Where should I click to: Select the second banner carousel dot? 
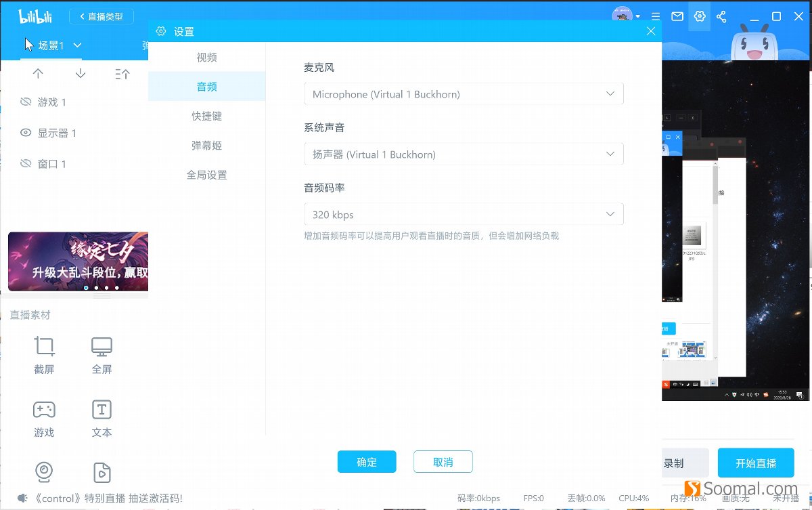96,287
